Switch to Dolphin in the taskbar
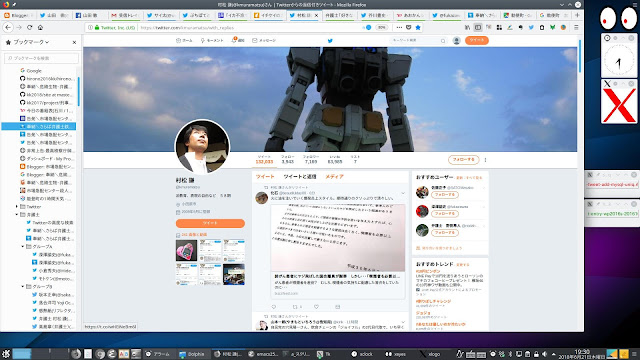The image size is (640, 360). point(192,354)
